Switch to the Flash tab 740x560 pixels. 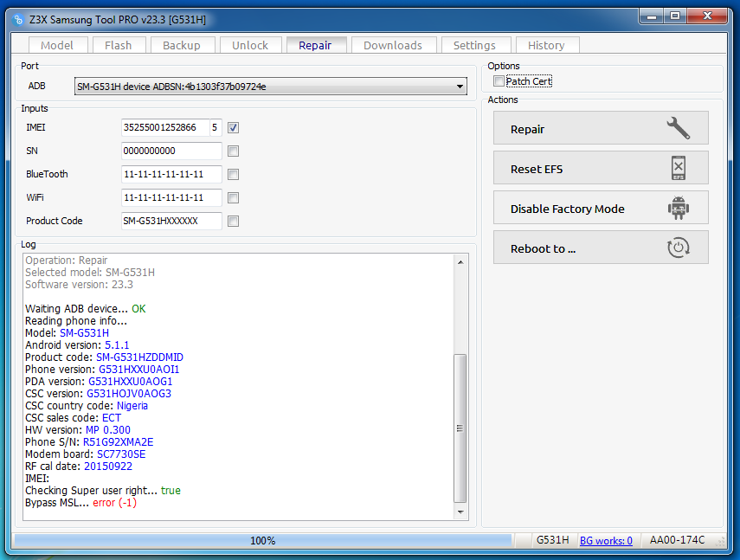119,45
